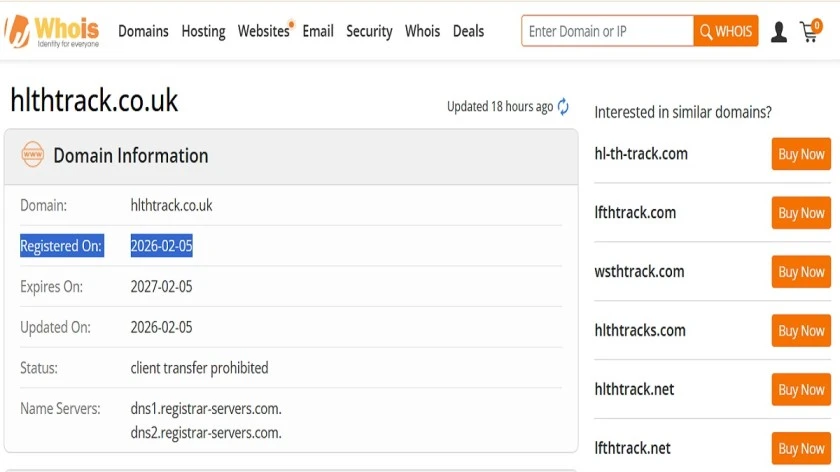Buy hl-th-track.com with Buy Now

(x=801, y=154)
